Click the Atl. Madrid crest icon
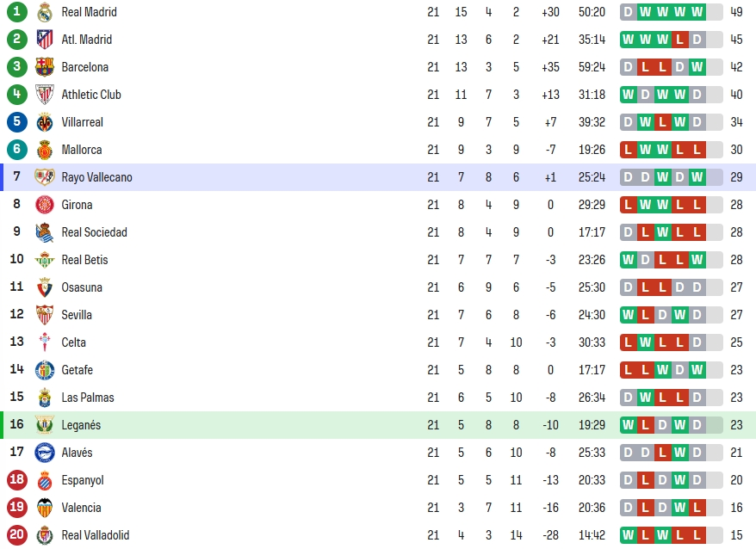Viewport: 756px width, 549px height. (x=45, y=40)
